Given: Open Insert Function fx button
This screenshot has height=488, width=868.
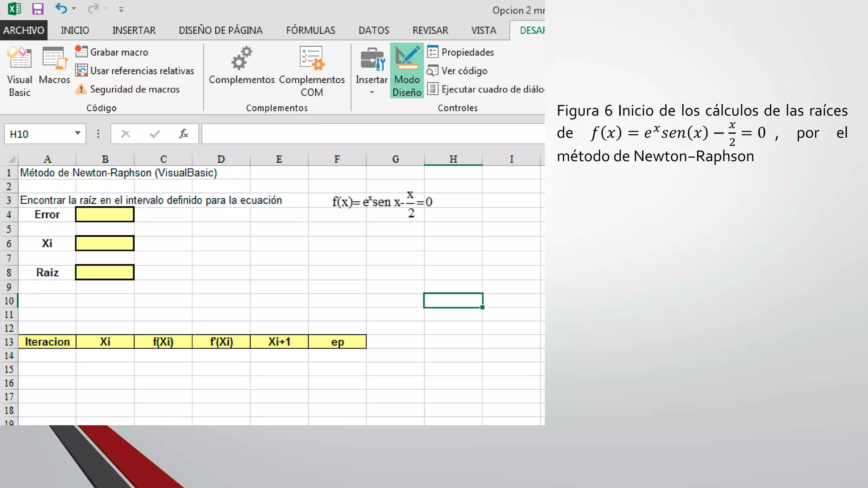Looking at the screenshot, I should tap(184, 134).
